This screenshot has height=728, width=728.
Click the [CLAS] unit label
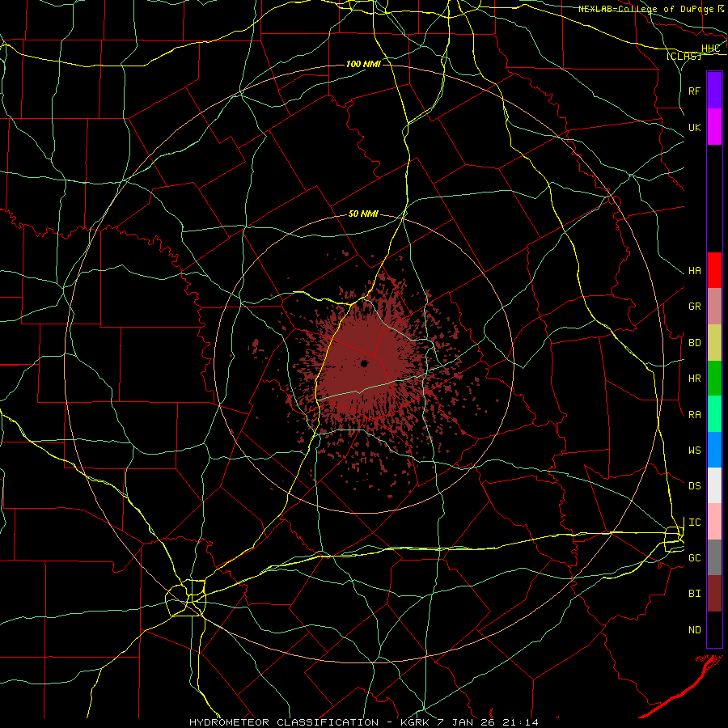click(684, 57)
